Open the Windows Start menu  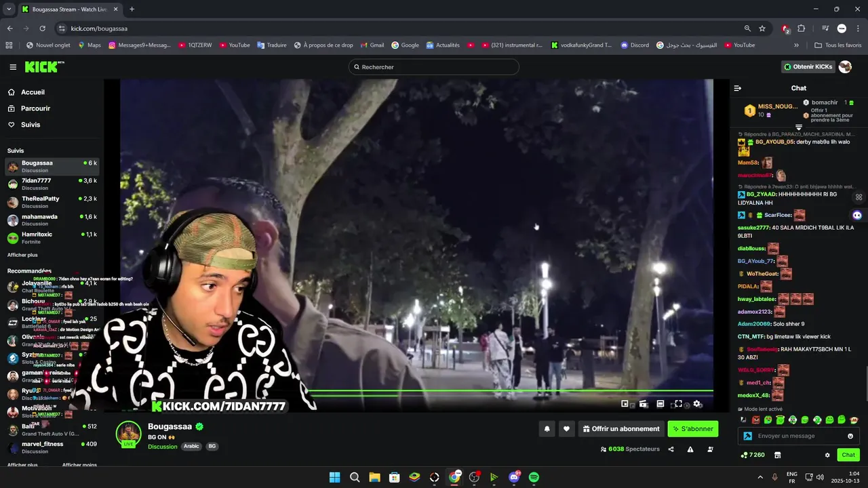[x=335, y=477]
